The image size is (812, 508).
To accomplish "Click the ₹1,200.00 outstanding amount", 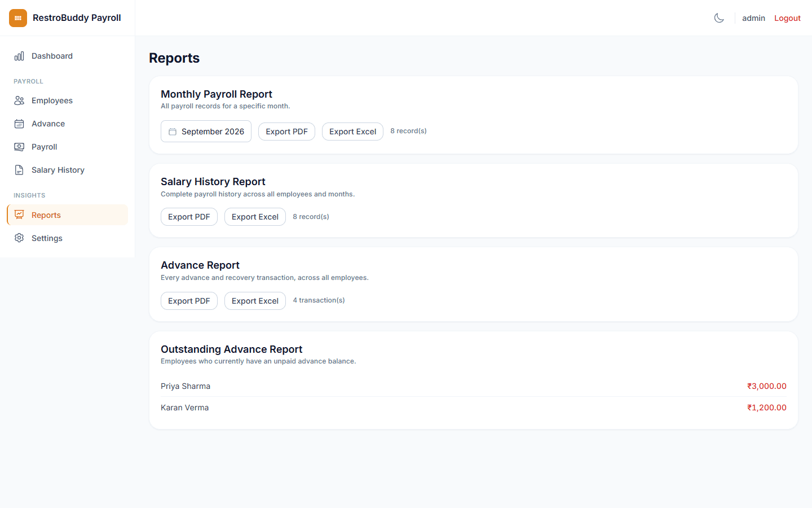I will tap(766, 408).
